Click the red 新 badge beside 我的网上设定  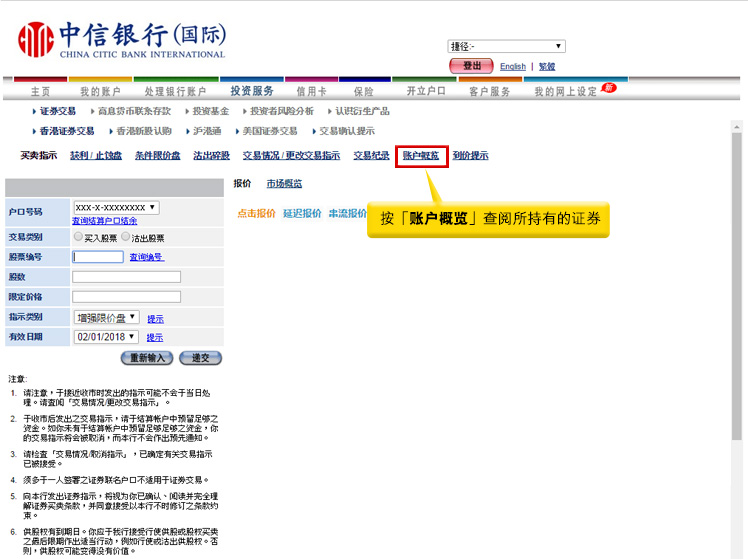coord(608,88)
